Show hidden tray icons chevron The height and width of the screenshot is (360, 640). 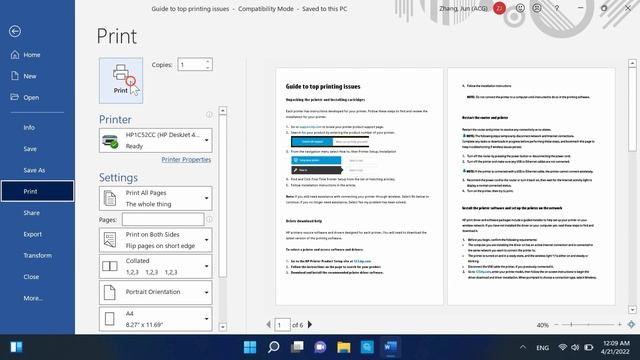[x=523, y=348]
